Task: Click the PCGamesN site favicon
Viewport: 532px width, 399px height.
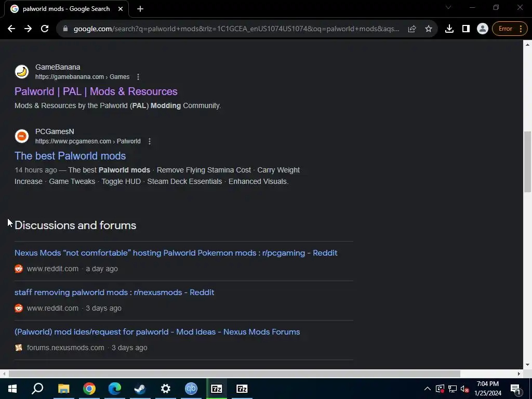Action: pyautogui.click(x=22, y=137)
